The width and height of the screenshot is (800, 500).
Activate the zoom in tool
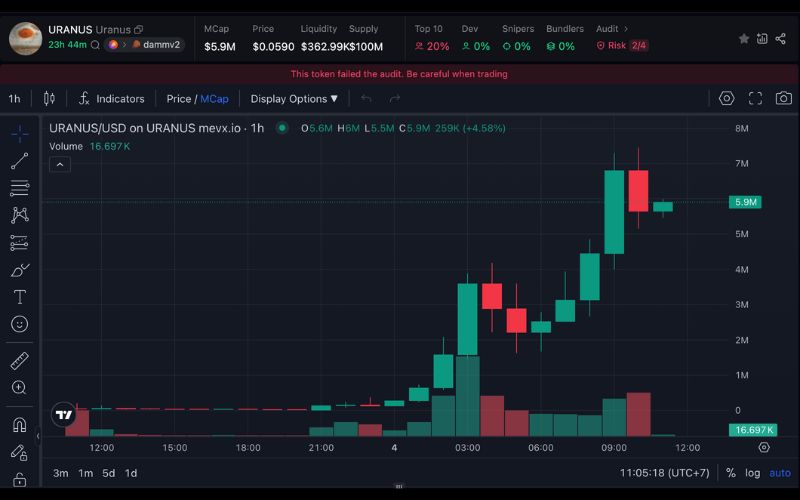coord(19,388)
